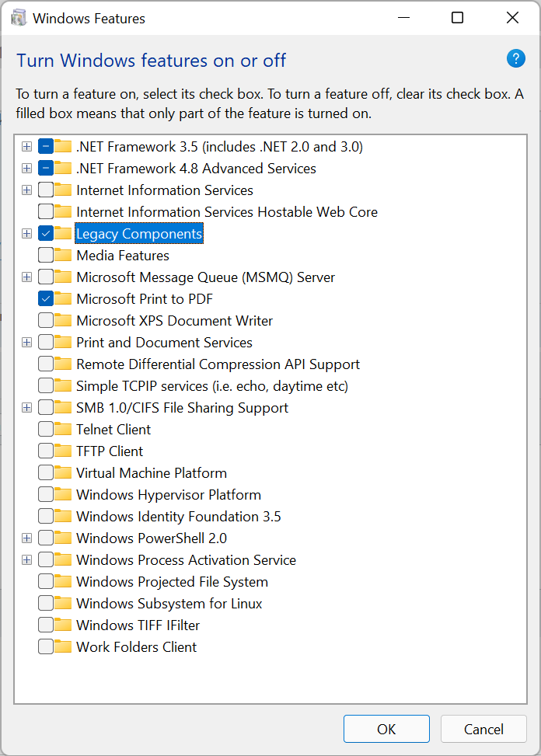Enable Windows Subsystem for Linux checkbox
This screenshot has height=756, width=541.
46,603
